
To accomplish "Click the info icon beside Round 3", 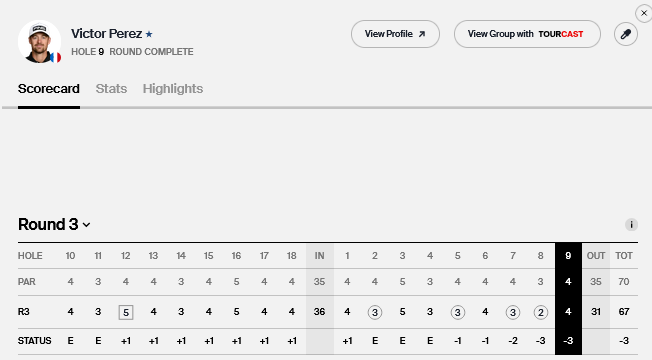I will coord(631,224).
